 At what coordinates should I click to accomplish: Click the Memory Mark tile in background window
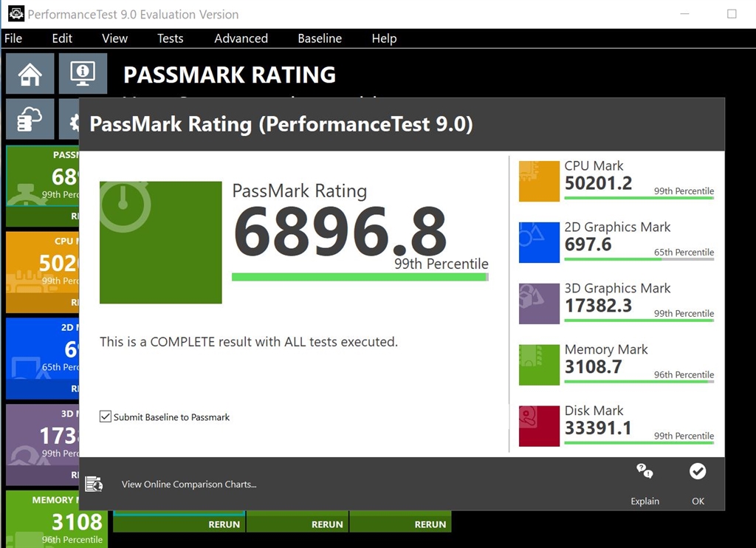(57, 519)
